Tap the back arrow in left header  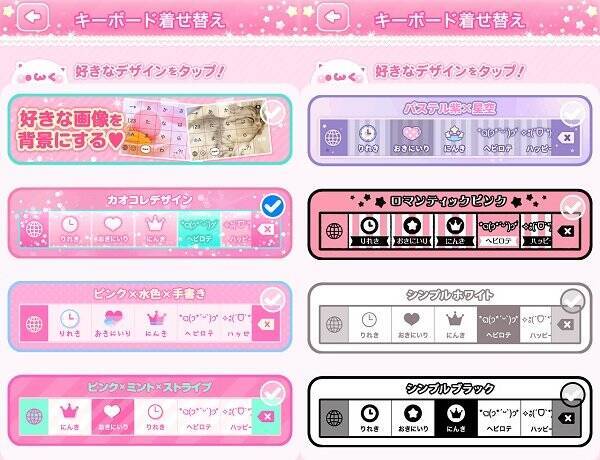tap(33, 17)
